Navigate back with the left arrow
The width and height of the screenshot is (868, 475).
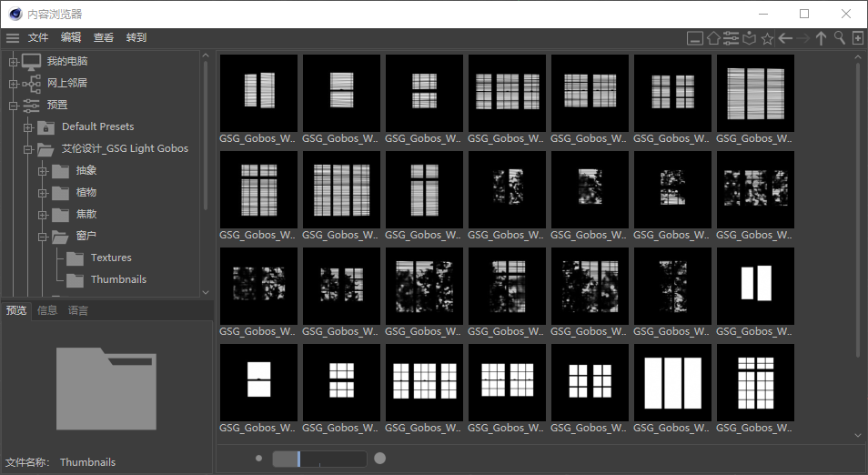point(785,38)
